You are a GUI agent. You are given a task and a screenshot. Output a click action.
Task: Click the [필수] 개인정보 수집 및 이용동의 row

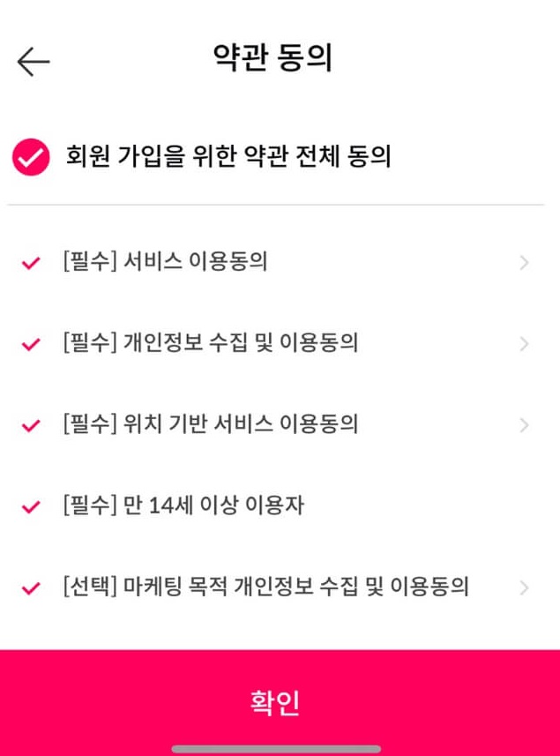click(210, 343)
